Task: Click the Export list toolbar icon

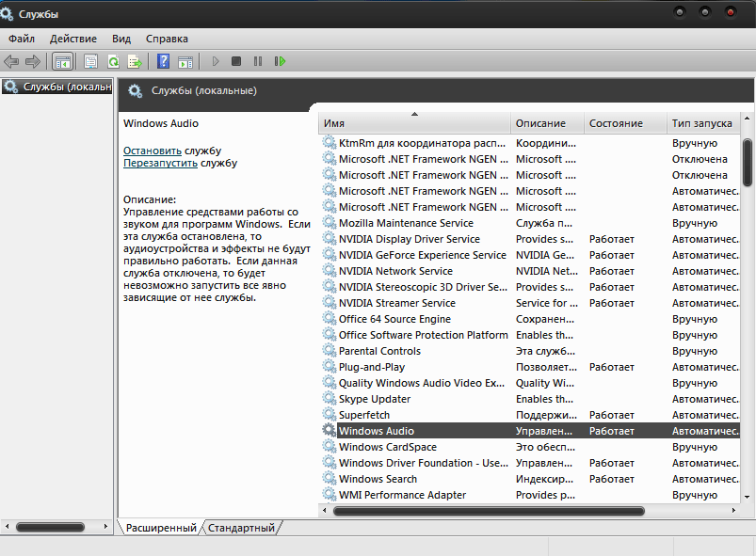Action: point(135,61)
